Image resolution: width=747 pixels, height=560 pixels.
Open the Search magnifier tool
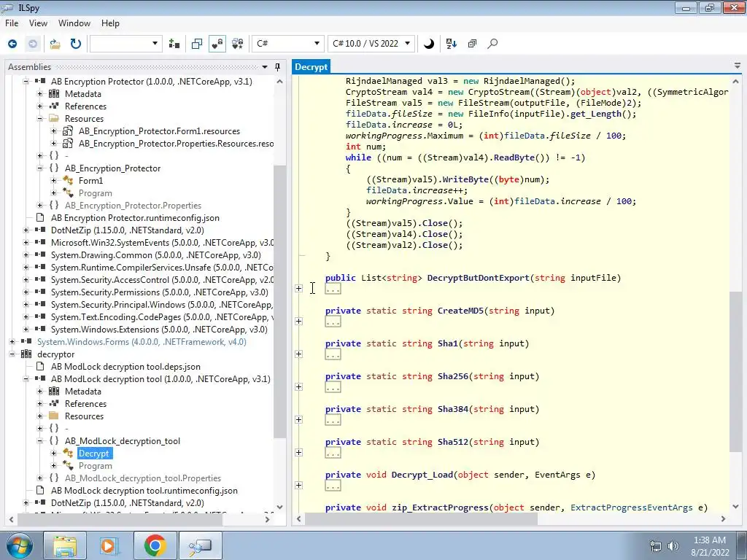pyautogui.click(x=492, y=44)
